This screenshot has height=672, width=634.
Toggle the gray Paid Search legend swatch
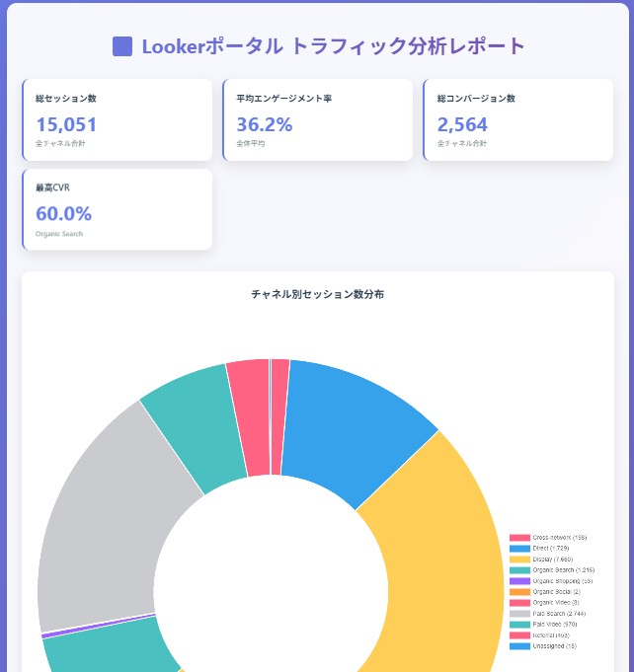coord(519,614)
